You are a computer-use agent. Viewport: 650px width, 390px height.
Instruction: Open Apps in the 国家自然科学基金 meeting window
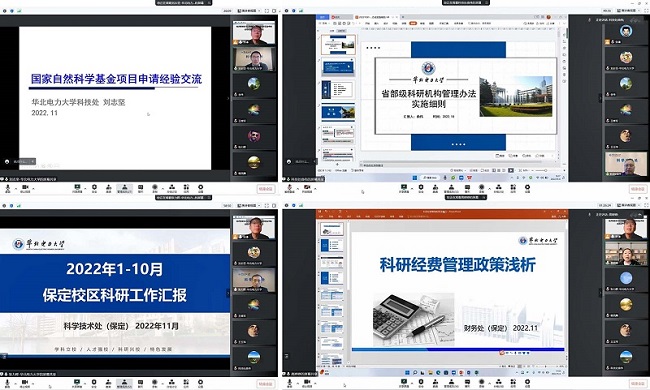coord(186,189)
